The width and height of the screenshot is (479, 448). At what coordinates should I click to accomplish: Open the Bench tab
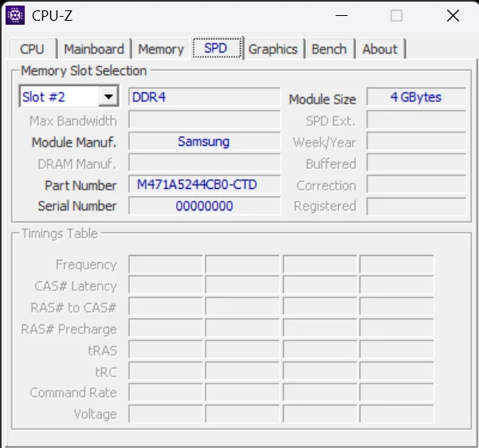pyautogui.click(x=329, y=49)
